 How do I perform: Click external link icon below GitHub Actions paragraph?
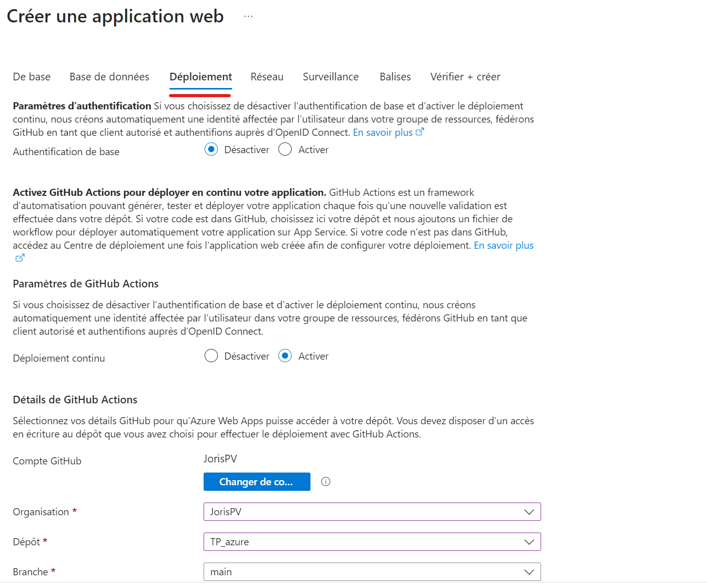20,258
